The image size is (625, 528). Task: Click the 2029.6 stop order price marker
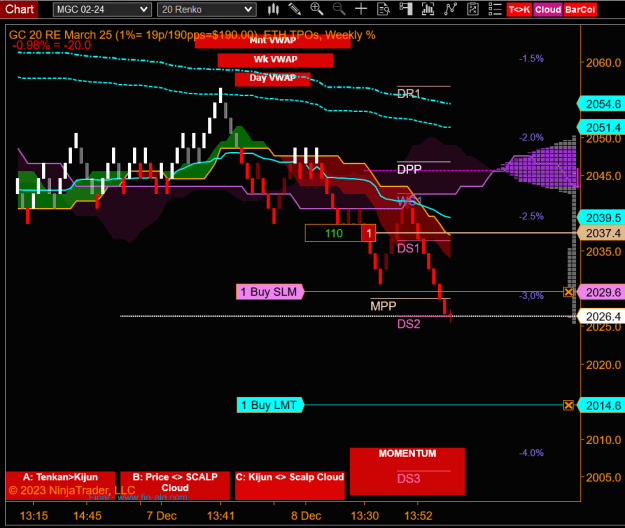point(601,292)
